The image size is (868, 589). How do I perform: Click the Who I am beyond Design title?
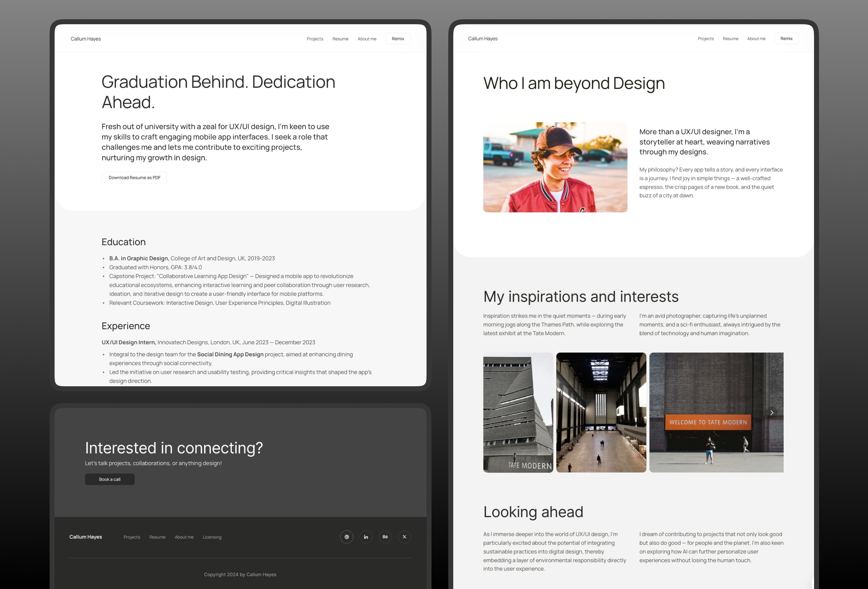[574, 83]
